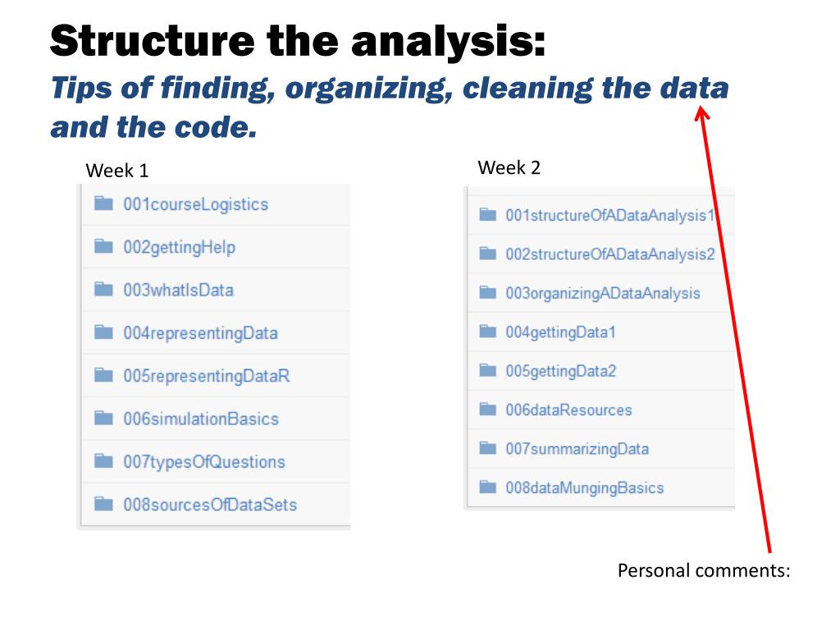Open the 002gettingHelp folder link
840x630 pixels.
[179, 247]
